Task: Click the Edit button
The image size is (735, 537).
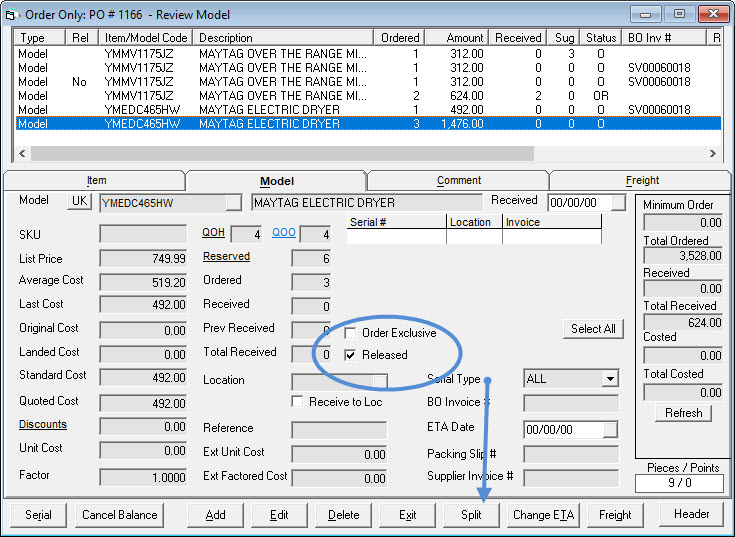Action: (x=279, y=515)
